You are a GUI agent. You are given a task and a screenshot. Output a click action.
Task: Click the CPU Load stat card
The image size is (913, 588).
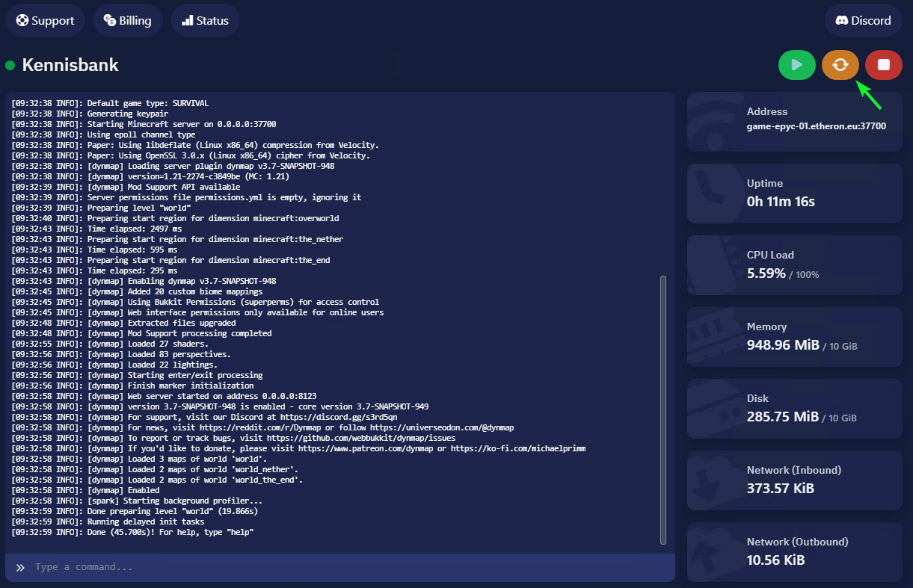tap(794, 264)
